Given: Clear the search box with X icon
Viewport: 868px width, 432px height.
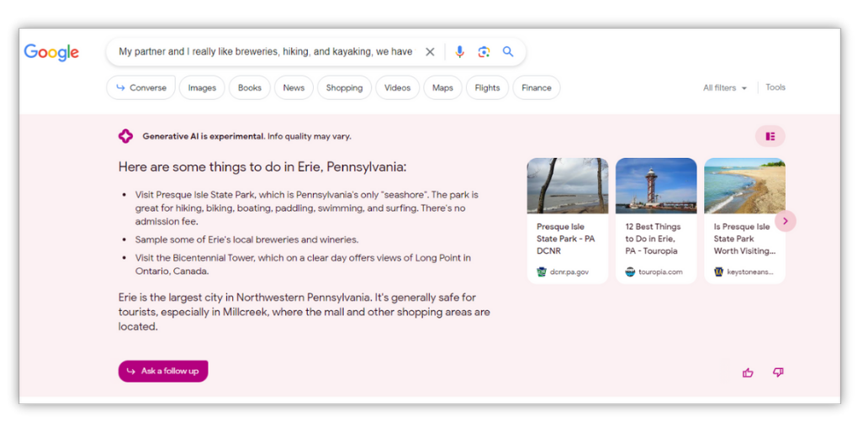Looking at the screenshot, I should 430,52.
